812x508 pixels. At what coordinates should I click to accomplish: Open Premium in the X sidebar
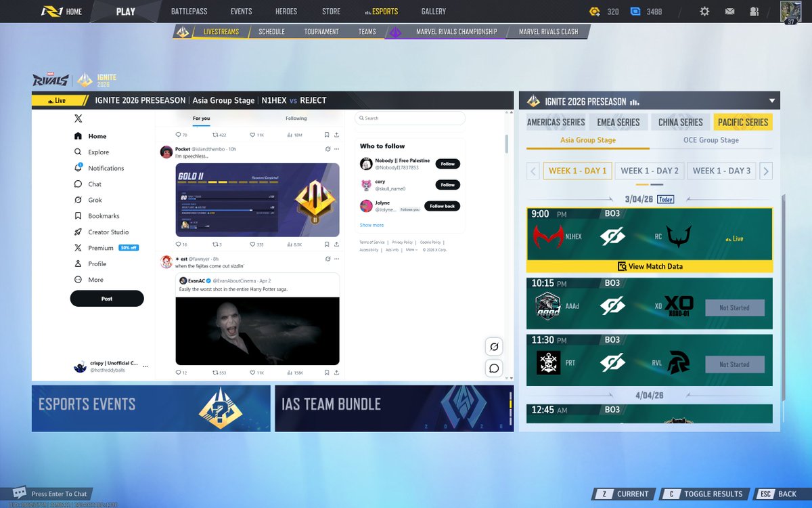click(x=106, y=248)
